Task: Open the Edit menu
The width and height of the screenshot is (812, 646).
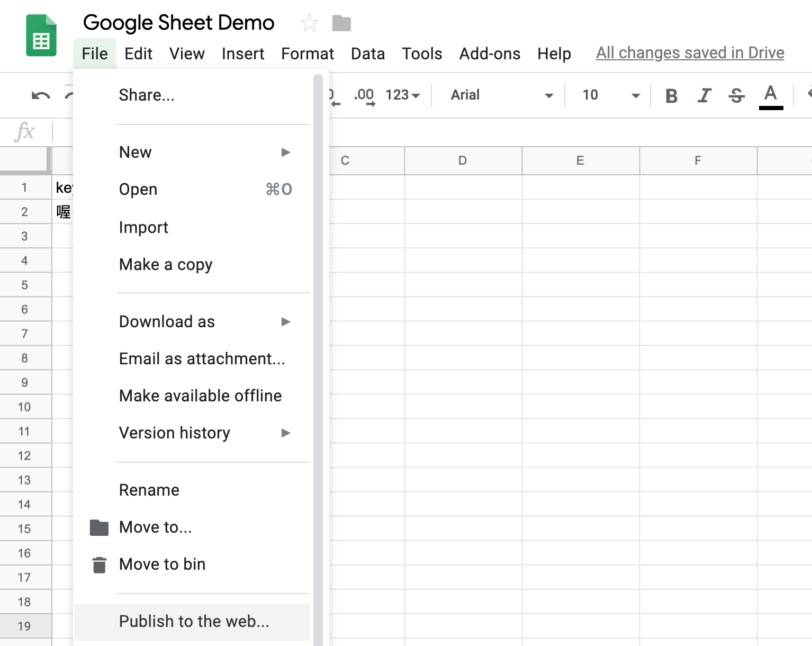Action: [x=138, y=53]
